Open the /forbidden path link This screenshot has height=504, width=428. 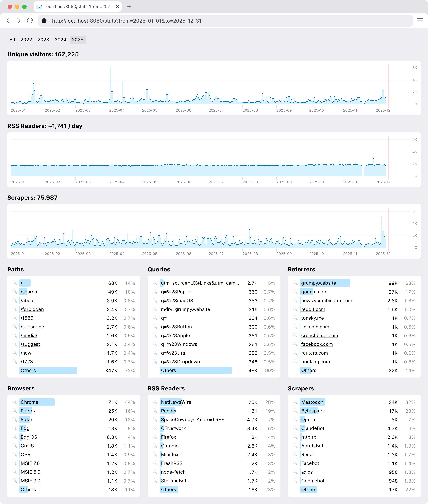click(32, 309)
